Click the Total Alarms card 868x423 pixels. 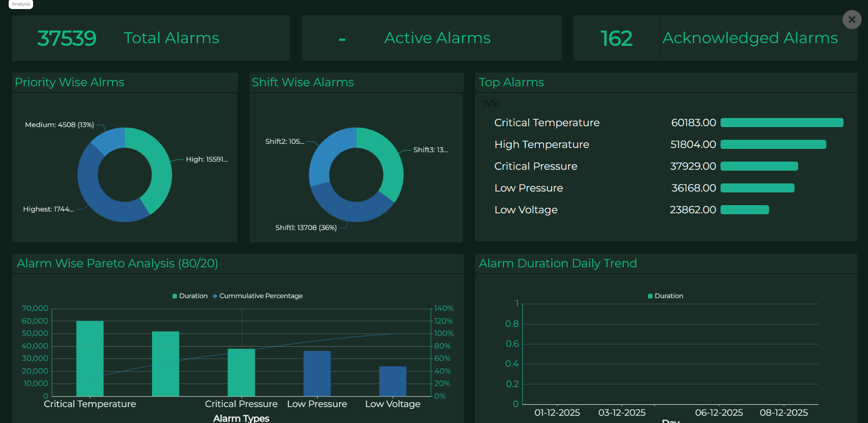coord(151,38)
